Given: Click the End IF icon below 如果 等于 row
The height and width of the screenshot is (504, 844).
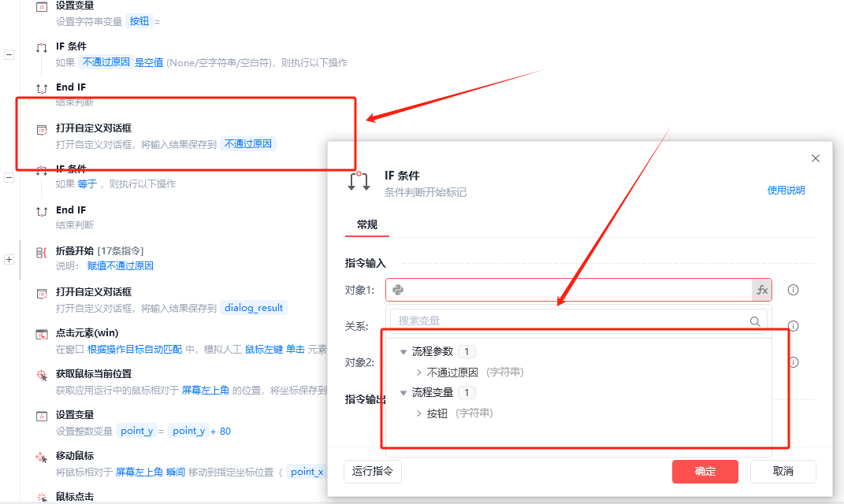Looking at the screenshot, I should tap(42, 211).
